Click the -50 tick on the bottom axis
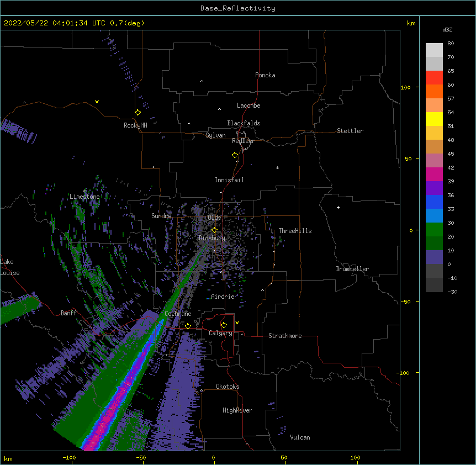Image resolution: width=476 pixels, height=465 pixels. click(141, 457)
